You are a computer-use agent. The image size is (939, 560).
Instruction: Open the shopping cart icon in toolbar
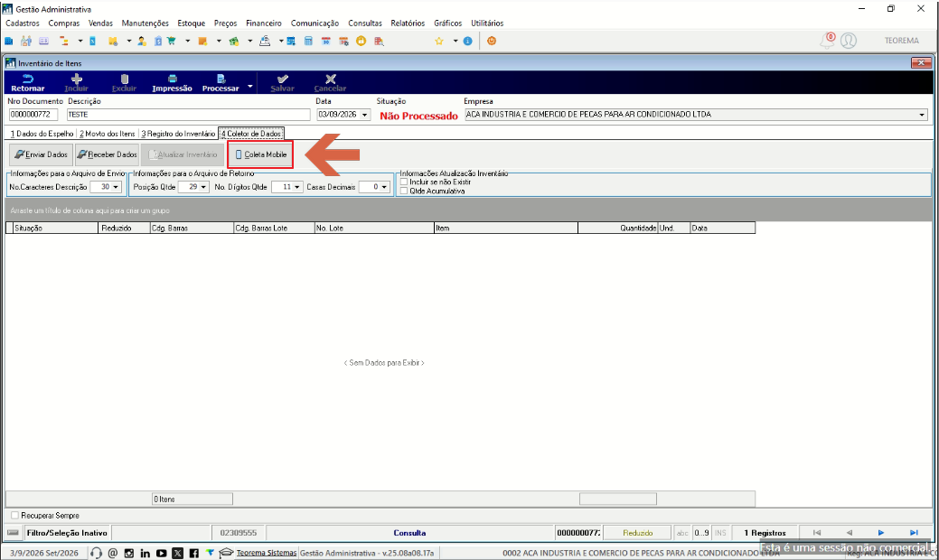coord(172,42)
